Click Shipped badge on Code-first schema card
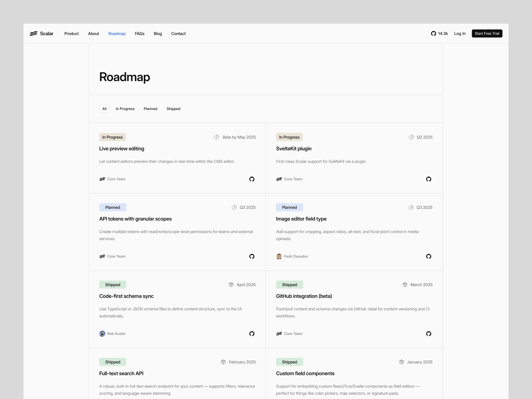532x399 pixels. (x=113, y=284)
